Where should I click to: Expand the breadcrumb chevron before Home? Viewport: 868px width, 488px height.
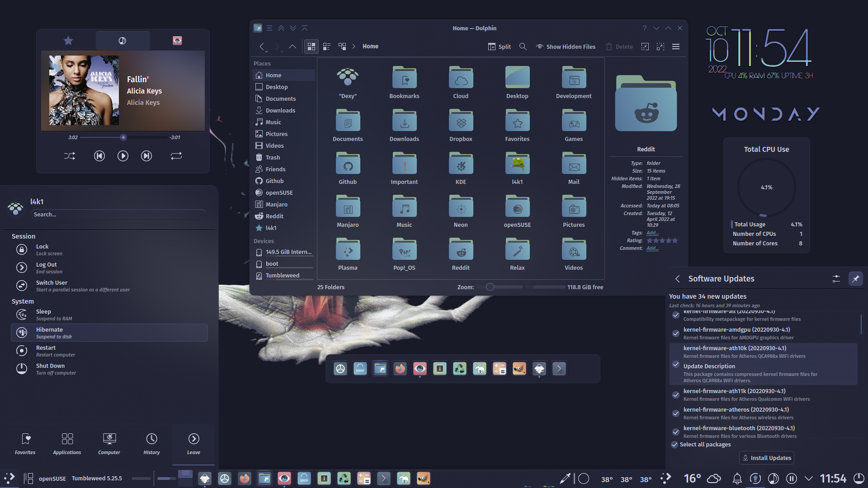[x=354, y=47]
